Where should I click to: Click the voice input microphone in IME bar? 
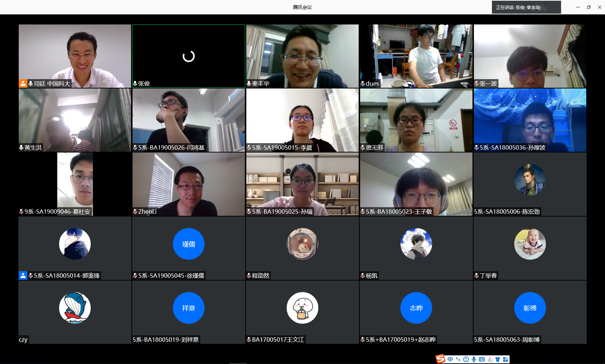[474, 359]
